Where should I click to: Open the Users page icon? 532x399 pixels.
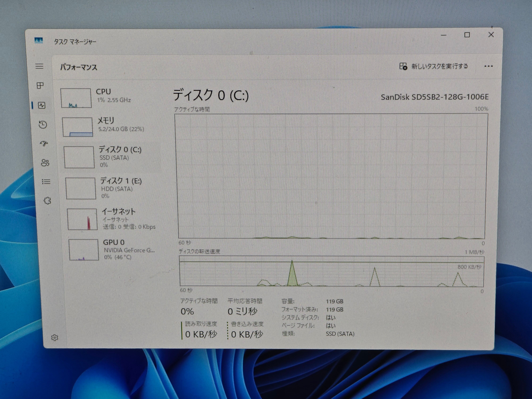pos(45,163)
